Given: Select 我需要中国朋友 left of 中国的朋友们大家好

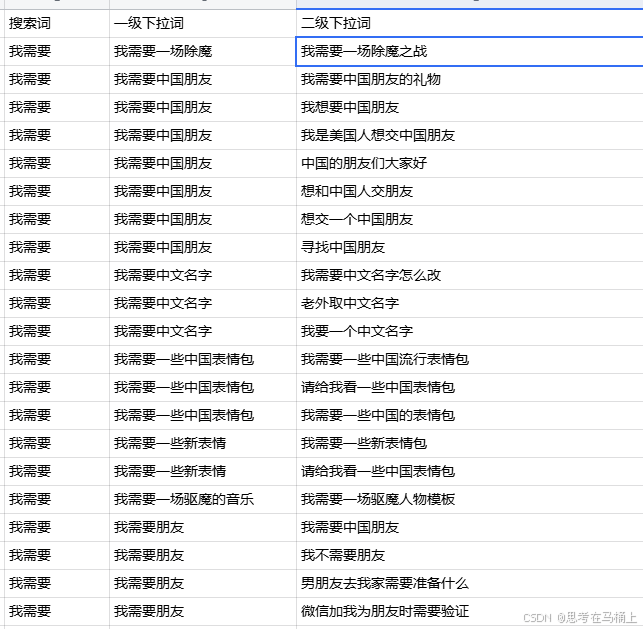Looking at the screenshot, I should (x=203, y=163).
